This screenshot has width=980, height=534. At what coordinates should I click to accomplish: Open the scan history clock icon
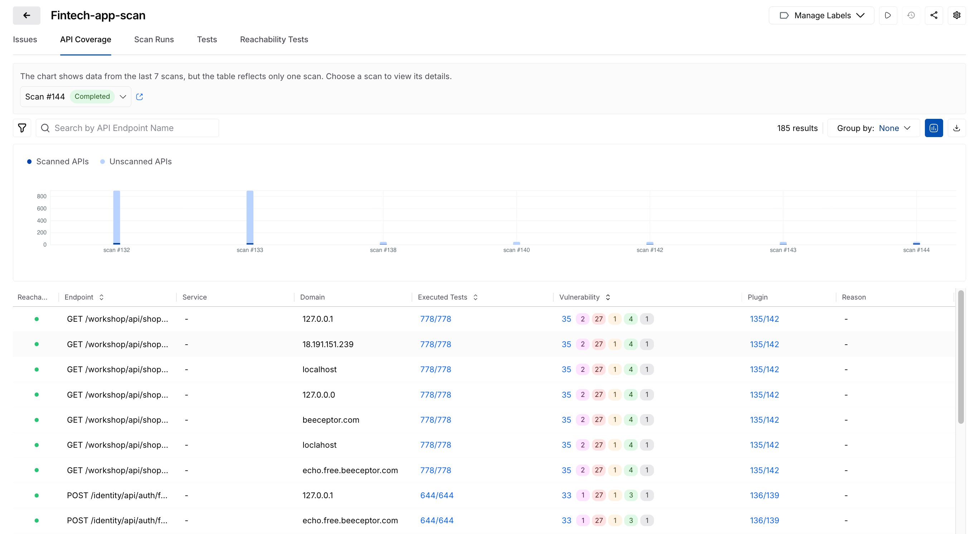click(x=911, y=15)
